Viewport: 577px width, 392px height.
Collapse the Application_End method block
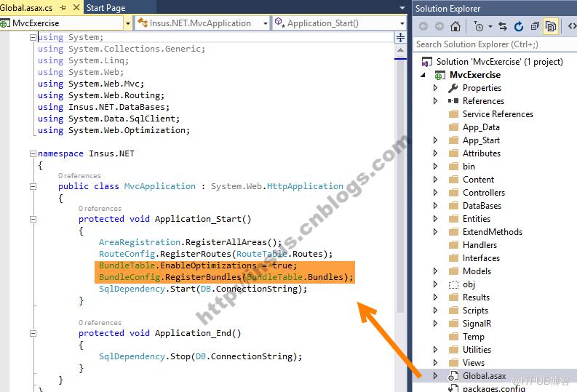click(x=33, y=334)
